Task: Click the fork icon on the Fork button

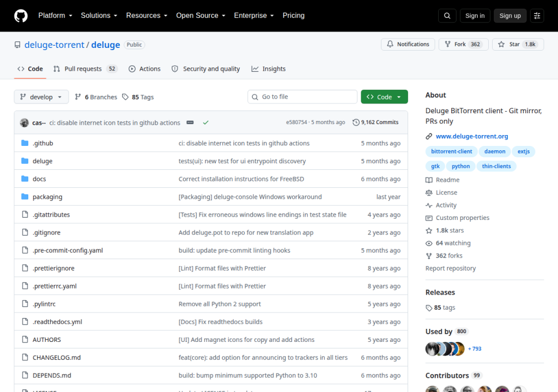Action: pyautogui.click(x=447, y=44)
